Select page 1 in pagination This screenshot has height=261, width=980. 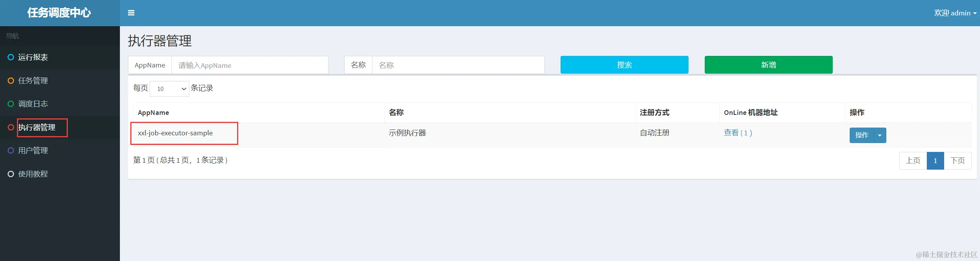[935, 161]
